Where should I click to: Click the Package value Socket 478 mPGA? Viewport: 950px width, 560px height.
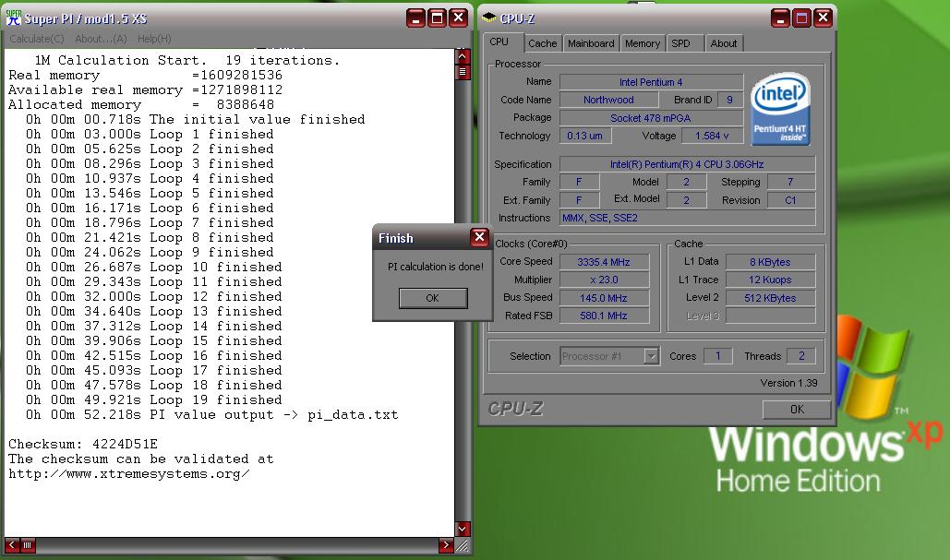point(651,118)
